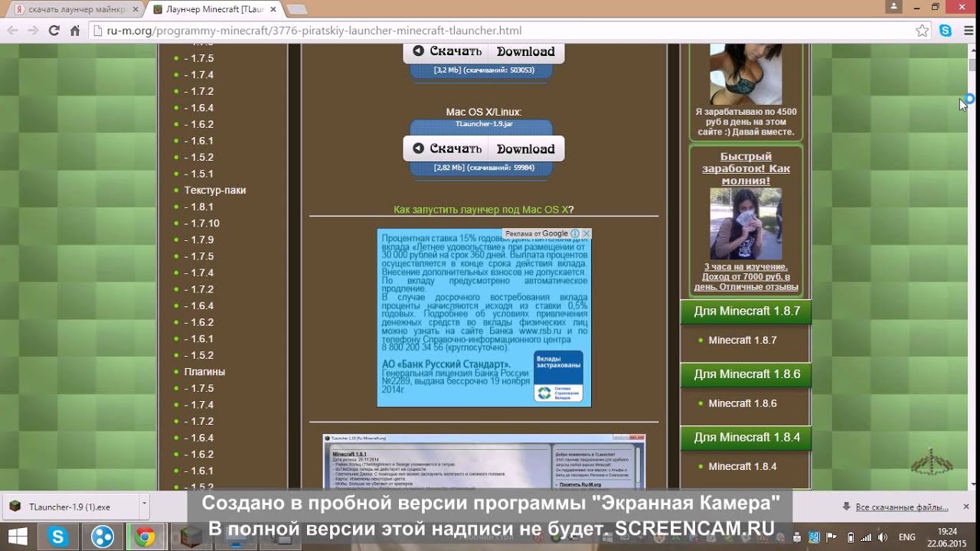Click the Chrome icon in taskbar
The width and height of the screenshot is (980, 551).
click(x=145, y=536)
